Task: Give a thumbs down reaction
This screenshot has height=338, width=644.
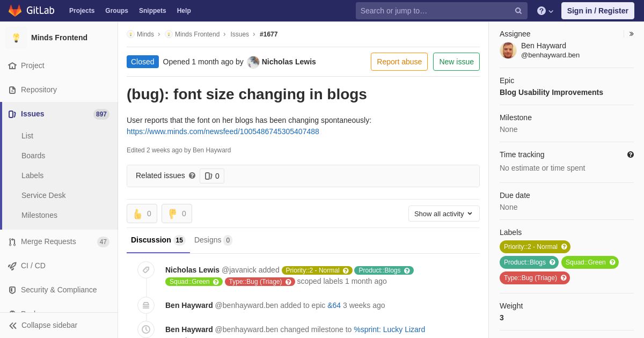Action: click(177, 214)
